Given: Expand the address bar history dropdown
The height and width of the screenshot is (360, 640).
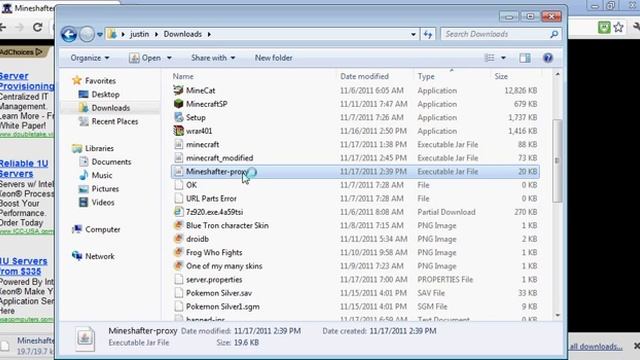Looking at the screenshot, I should 413,34.
